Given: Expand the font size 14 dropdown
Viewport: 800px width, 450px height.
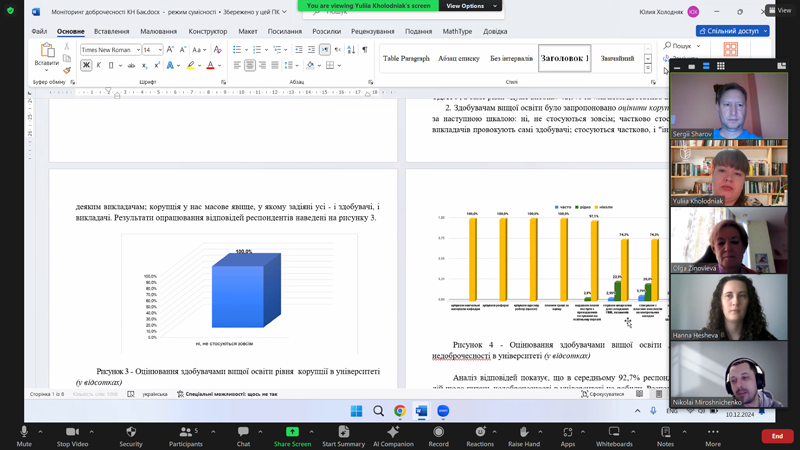Looking at the screenshot, I should (x=153, y=49).
